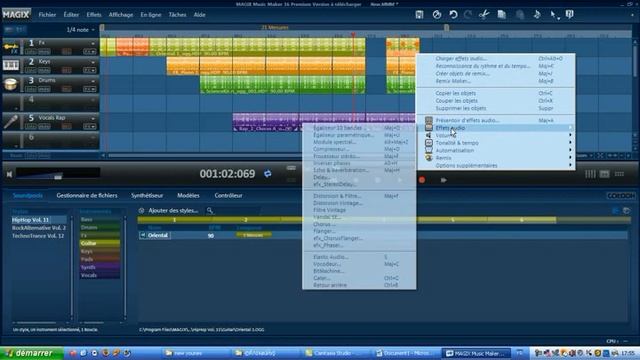Open the FX dropdown on track 2 Keys

pos(89,71)
